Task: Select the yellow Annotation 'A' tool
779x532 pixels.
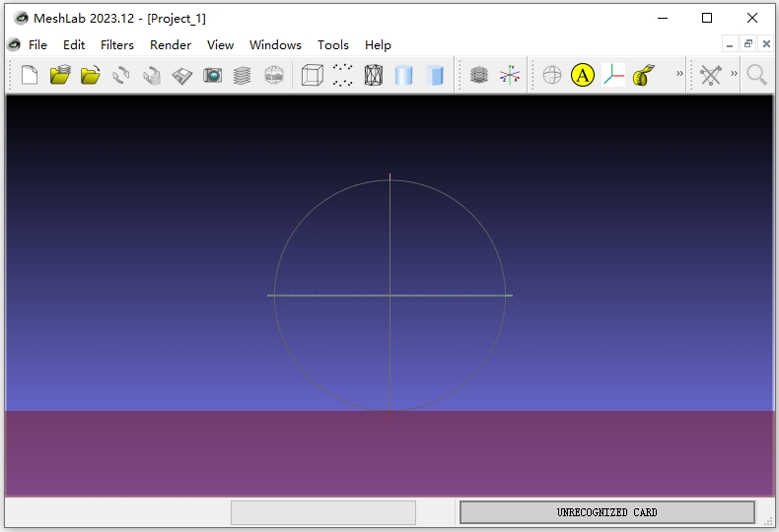Action: click(x=583, y=75)
